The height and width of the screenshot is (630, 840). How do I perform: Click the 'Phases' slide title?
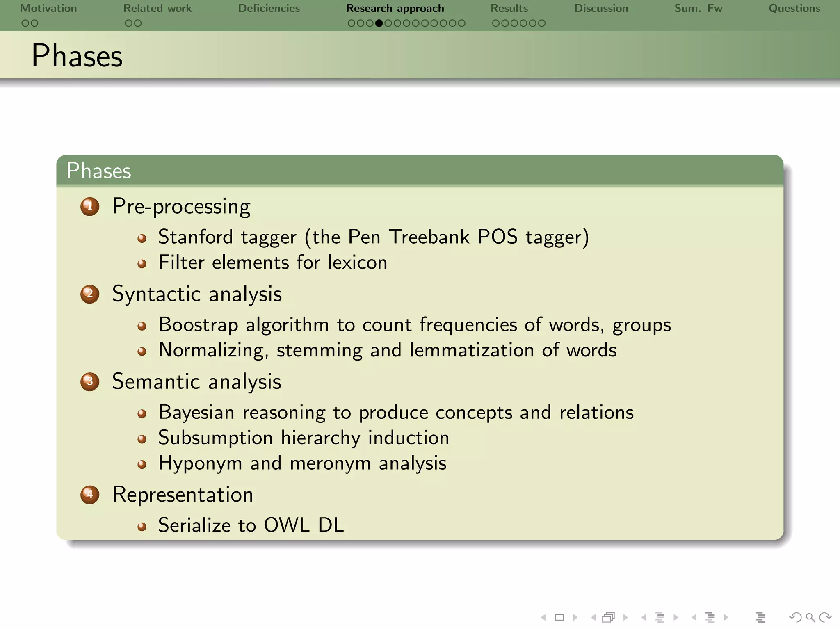[x=77, y=56]
